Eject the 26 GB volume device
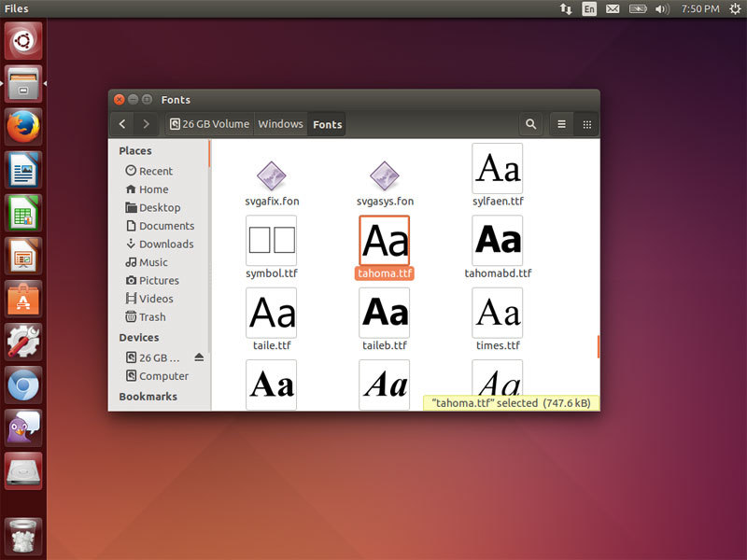The height and width of the screenshot is (560, 747). (x=198, y=358)
